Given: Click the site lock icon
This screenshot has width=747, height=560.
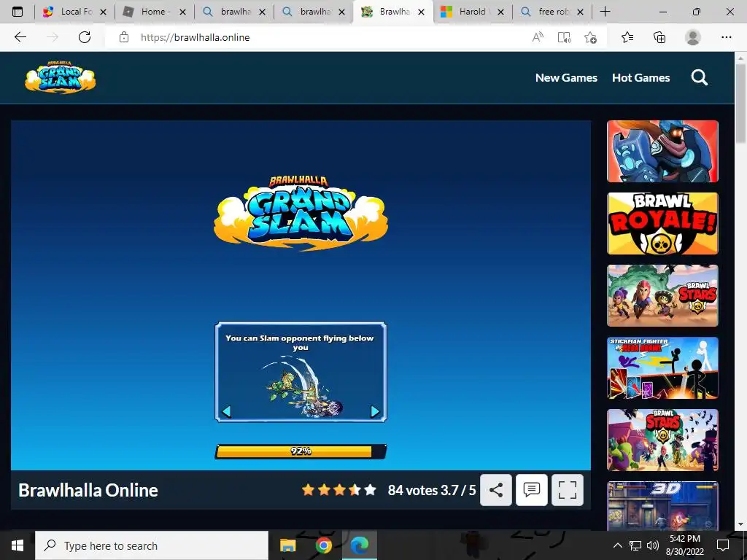Looking at the screenshot, I should (x=124, y=37).
